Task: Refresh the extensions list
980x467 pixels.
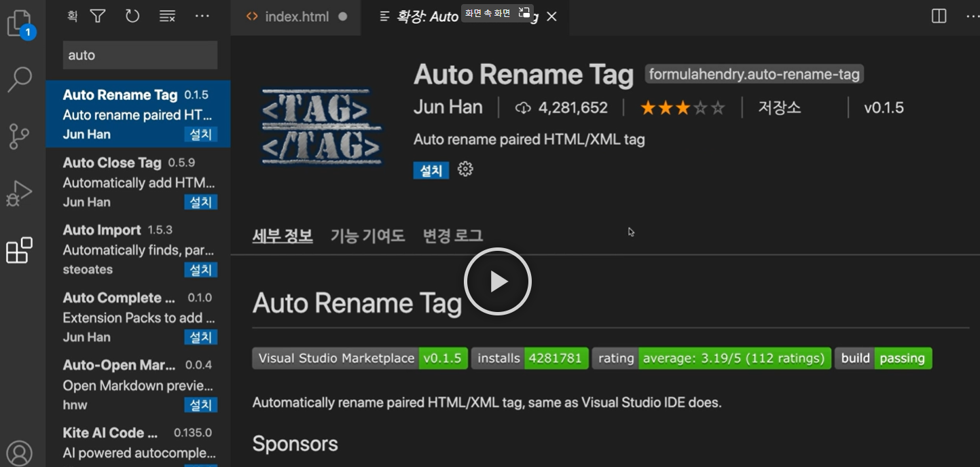Action: pos(132,16)
